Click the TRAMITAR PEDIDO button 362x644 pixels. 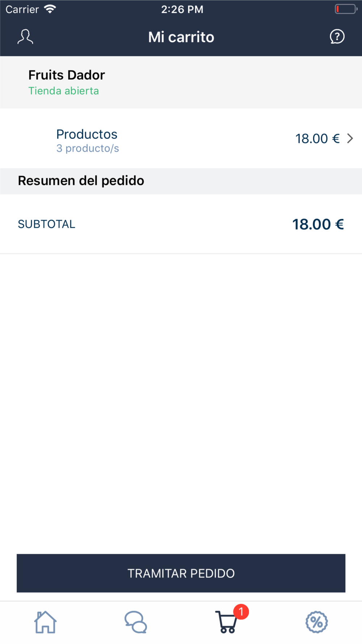tap(181, 573)
